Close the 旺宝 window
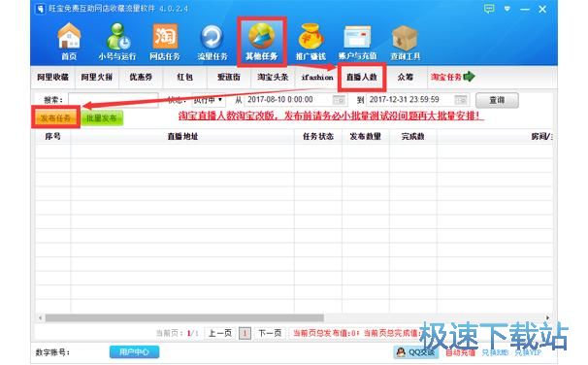588x365 pixels. tap(542, 9)
